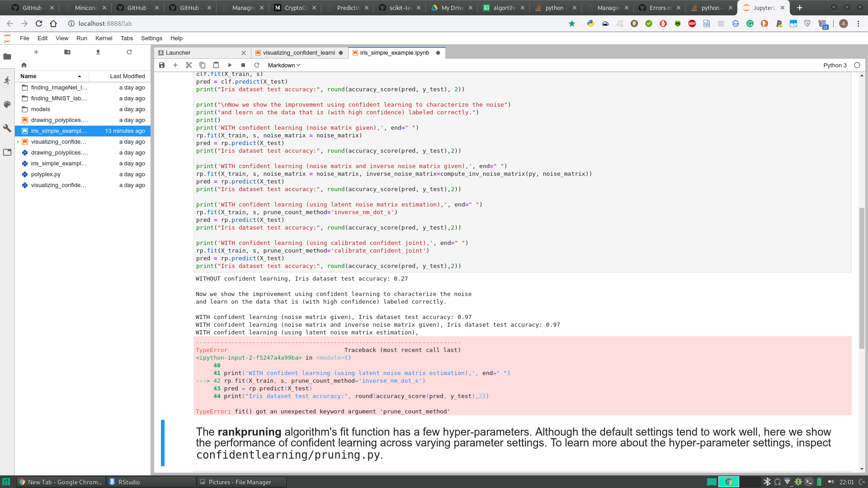Run the current cell
The width and height of the screenshot is (868, 488).
coord(230,65)
